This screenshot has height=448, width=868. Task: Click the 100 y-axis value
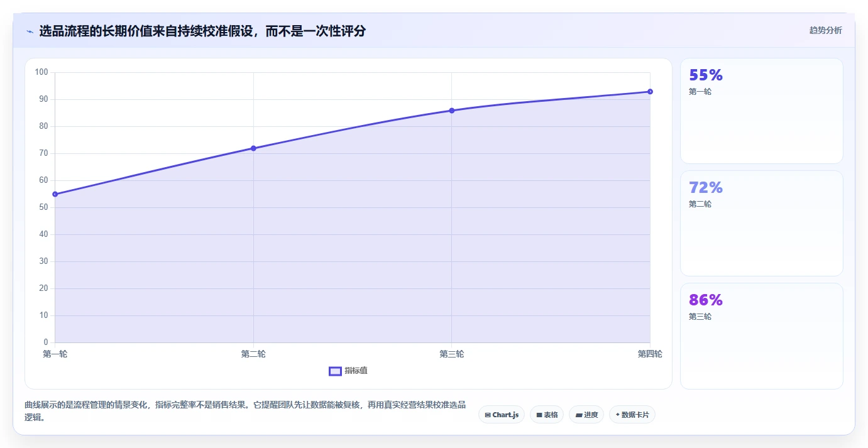pos(41,72)
